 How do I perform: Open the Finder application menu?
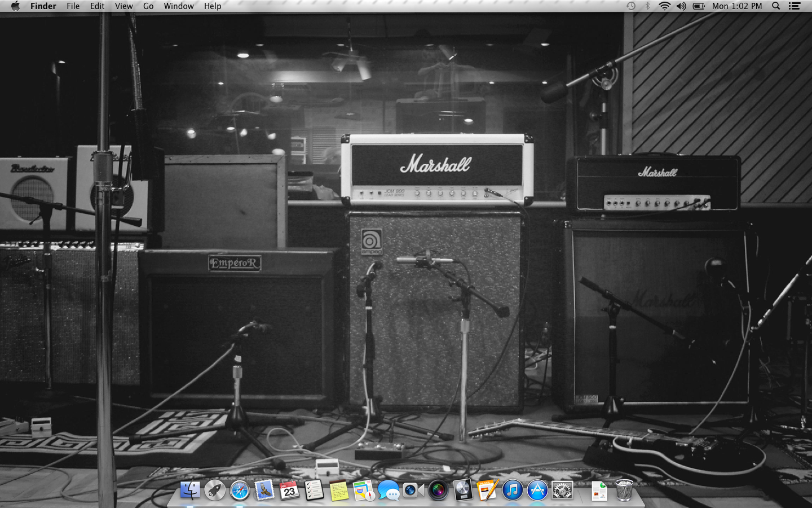point(43,6)
